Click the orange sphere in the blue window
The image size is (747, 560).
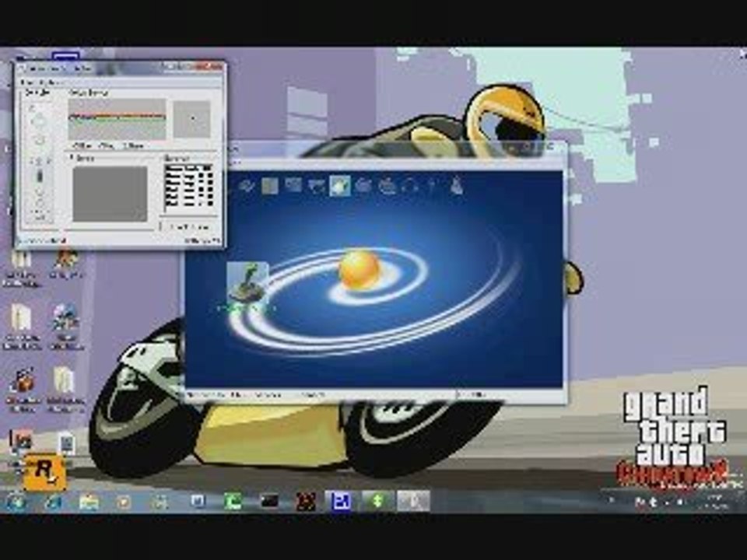click(359, 271)
